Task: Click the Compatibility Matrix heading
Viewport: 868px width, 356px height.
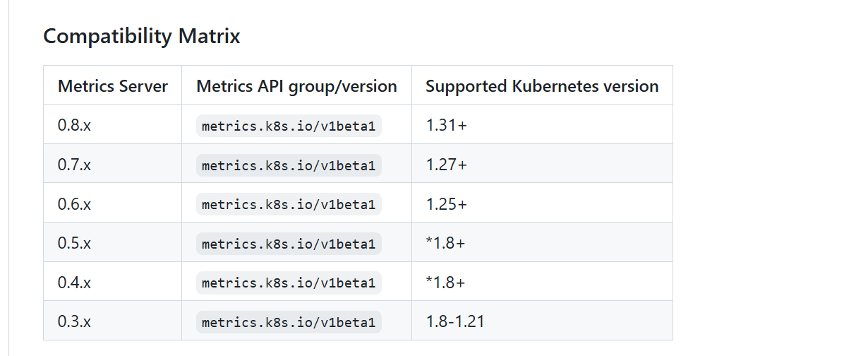Action: pos(142,36)
